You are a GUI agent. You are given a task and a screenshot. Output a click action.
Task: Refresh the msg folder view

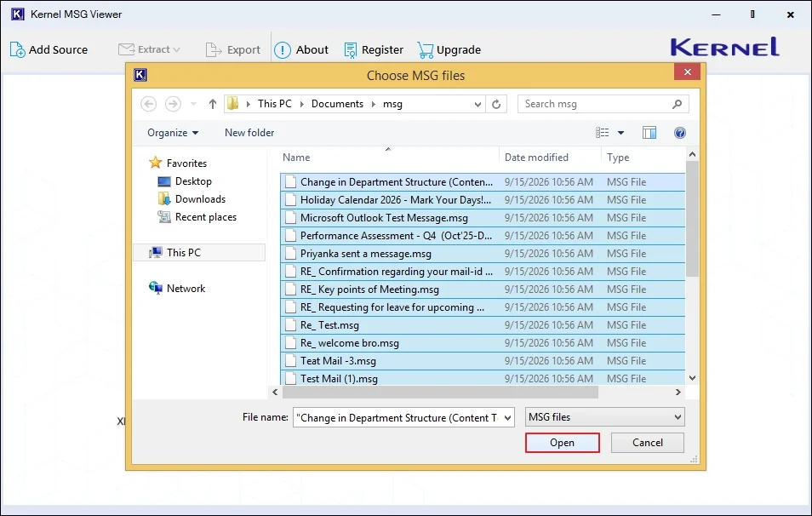496,104
